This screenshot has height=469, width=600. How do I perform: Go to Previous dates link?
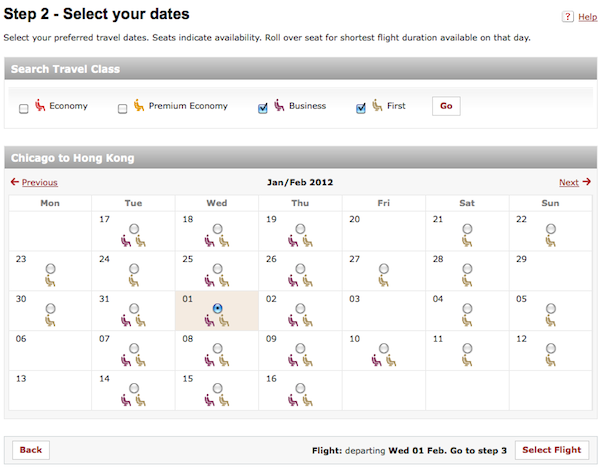point(39,182)
